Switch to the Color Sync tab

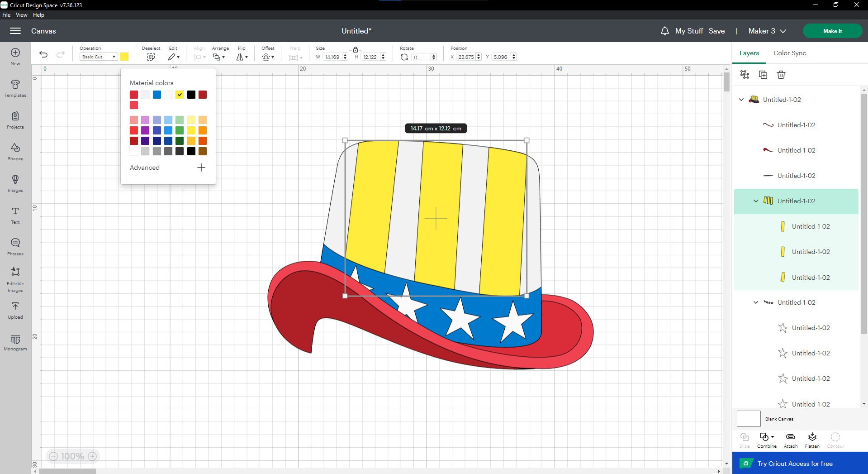(x=790, y=53)
